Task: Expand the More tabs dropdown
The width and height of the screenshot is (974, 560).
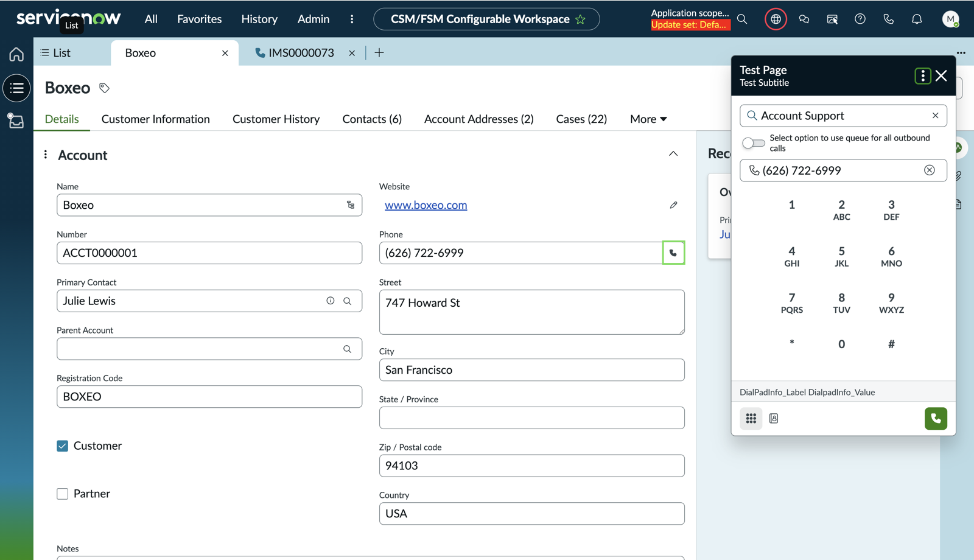Action: (648, 119)
